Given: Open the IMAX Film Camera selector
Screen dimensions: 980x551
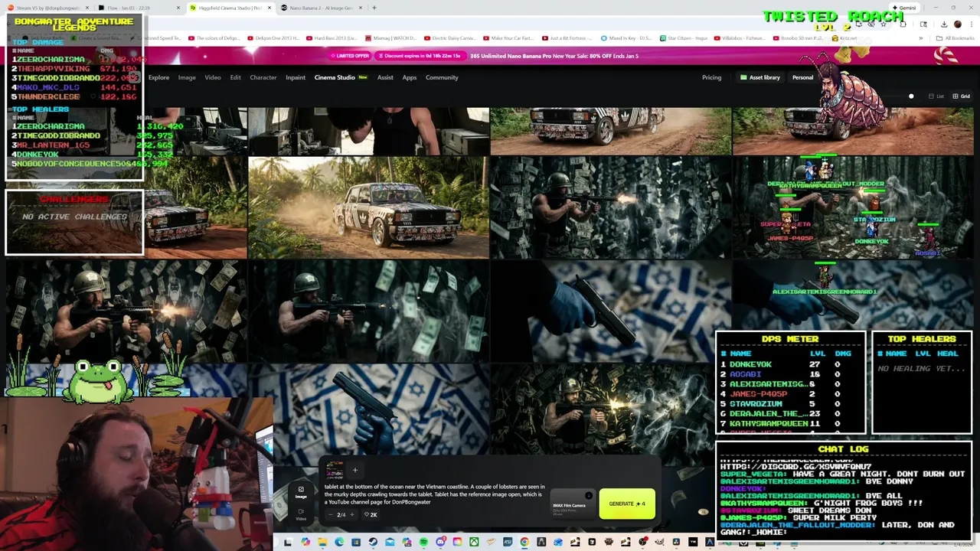Looking at the screenshot, I should (x=573, y=505).
